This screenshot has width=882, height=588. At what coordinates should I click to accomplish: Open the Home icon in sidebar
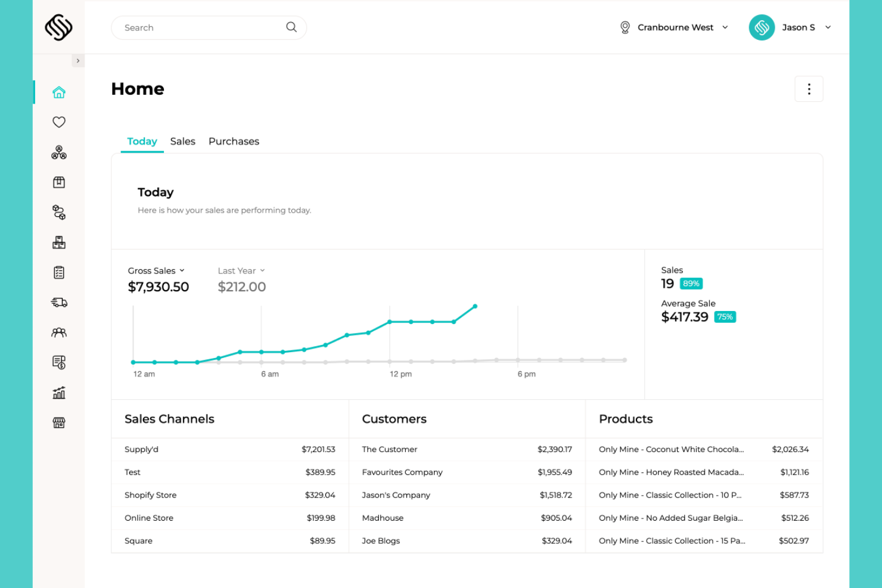[x=58, y=92]
